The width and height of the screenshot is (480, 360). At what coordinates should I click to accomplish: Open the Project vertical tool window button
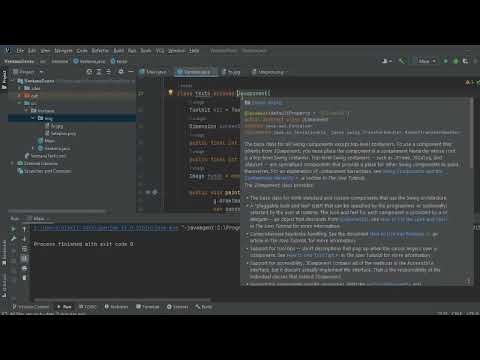click(x=4, y=79)
